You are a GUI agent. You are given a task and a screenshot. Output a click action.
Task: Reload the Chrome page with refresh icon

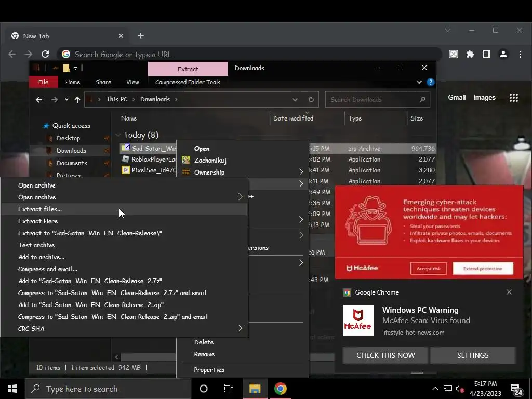45,54
